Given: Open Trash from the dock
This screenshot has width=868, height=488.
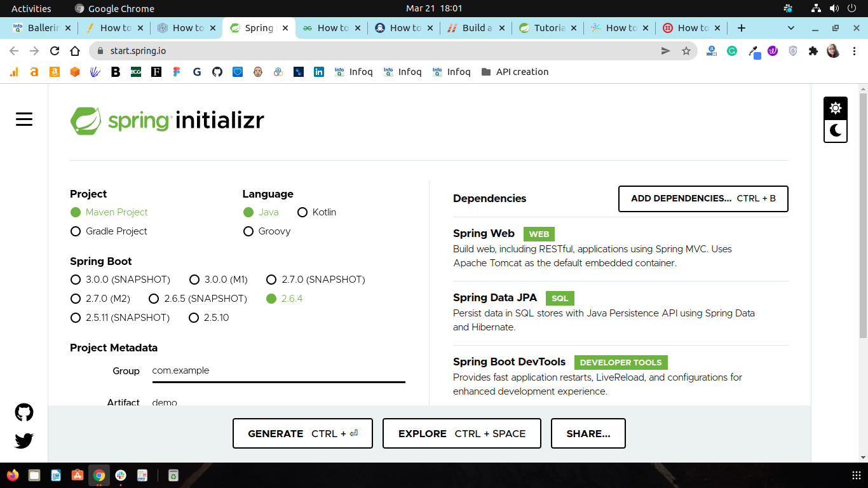Looking at the screenshot, I should 173,475.
